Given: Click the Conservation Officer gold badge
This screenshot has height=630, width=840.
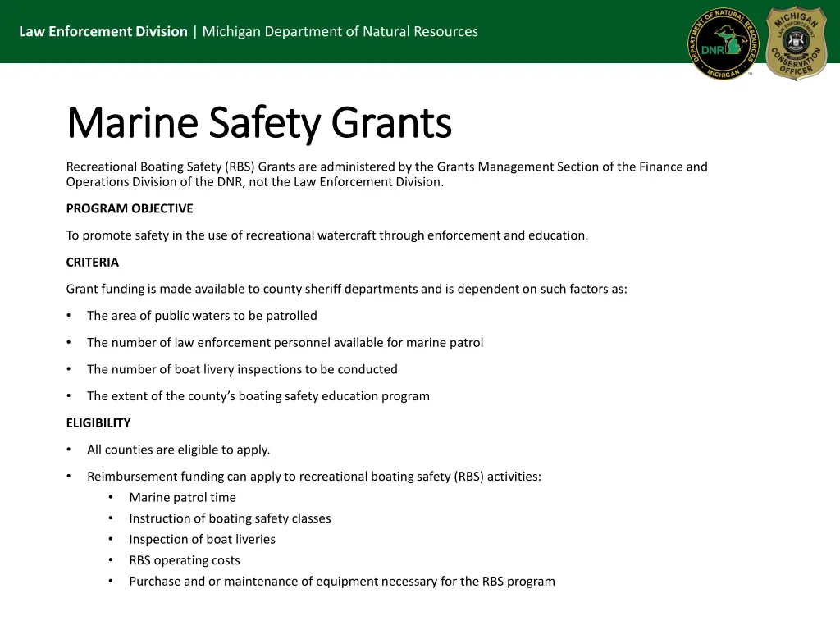Looking at the screenshot, I should [797, 43].
